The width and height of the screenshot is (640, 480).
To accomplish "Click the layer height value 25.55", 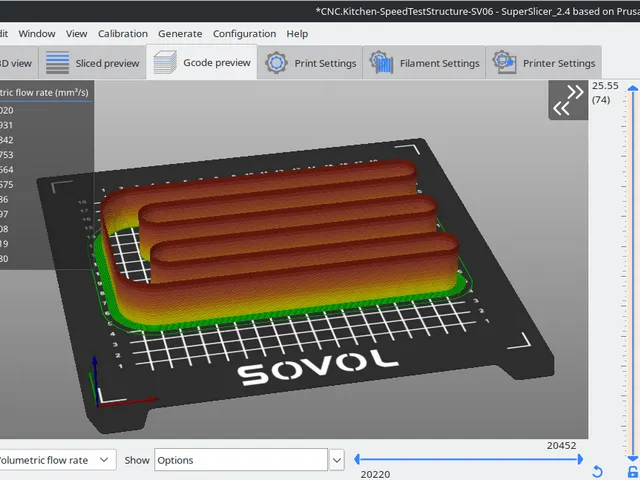I will [605, 86].
